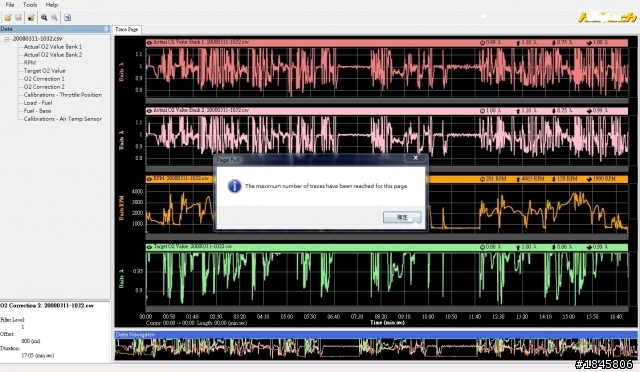Click the OK button in Page Full dialog
The height and width of the screenshot is (372, 640).
click(x=402, y=217)
